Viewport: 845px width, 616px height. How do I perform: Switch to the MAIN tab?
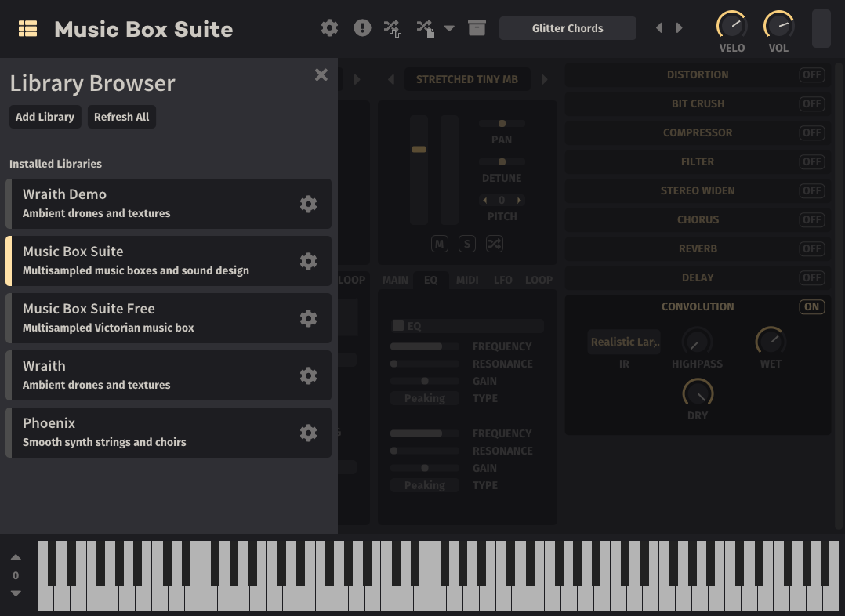click(x=395, y=280)
